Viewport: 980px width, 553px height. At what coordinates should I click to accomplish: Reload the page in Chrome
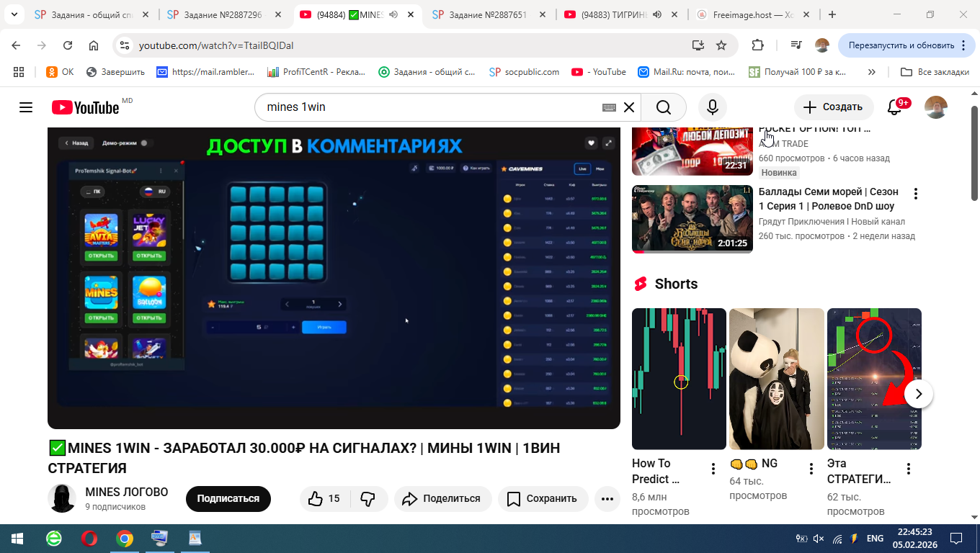68,45
